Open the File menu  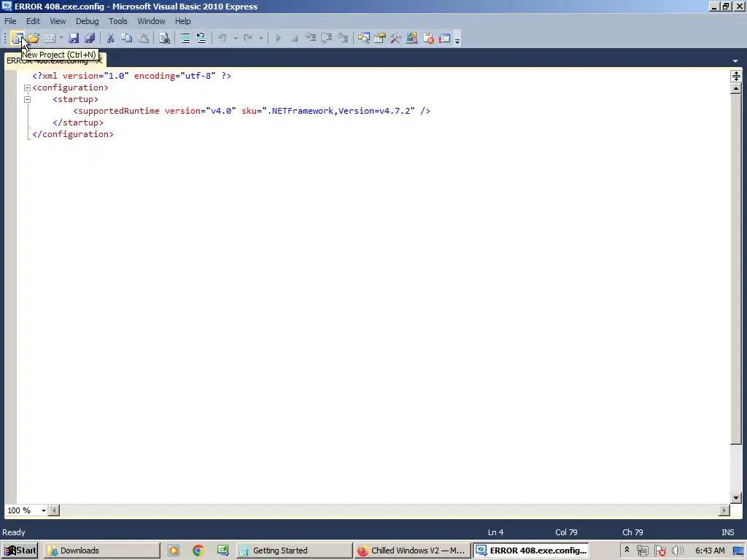(10, 21)
